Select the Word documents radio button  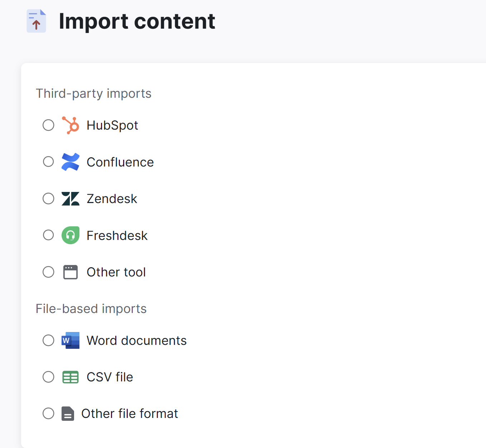pos(48,340)
